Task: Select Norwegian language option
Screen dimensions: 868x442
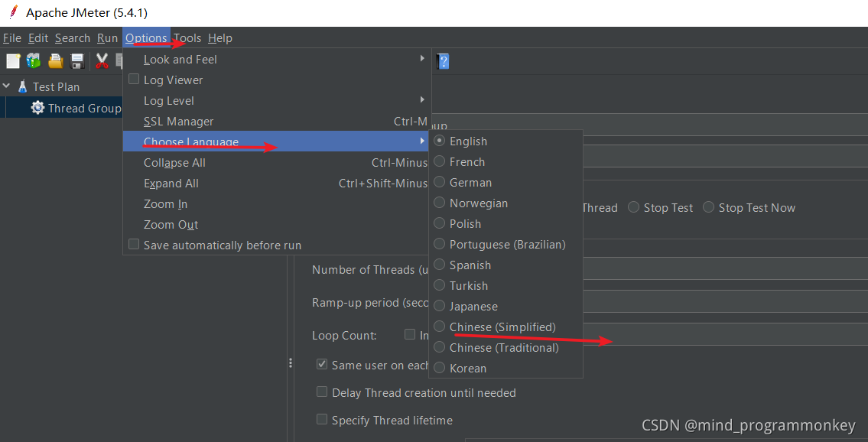Action: (506, 203)
